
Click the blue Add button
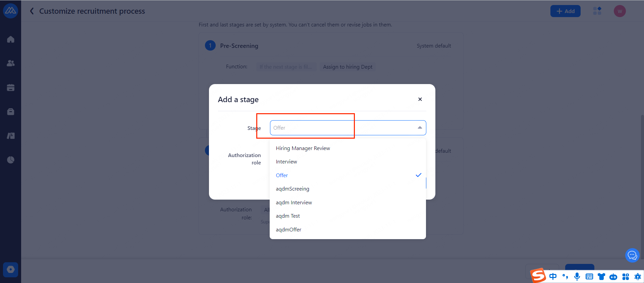565,11
